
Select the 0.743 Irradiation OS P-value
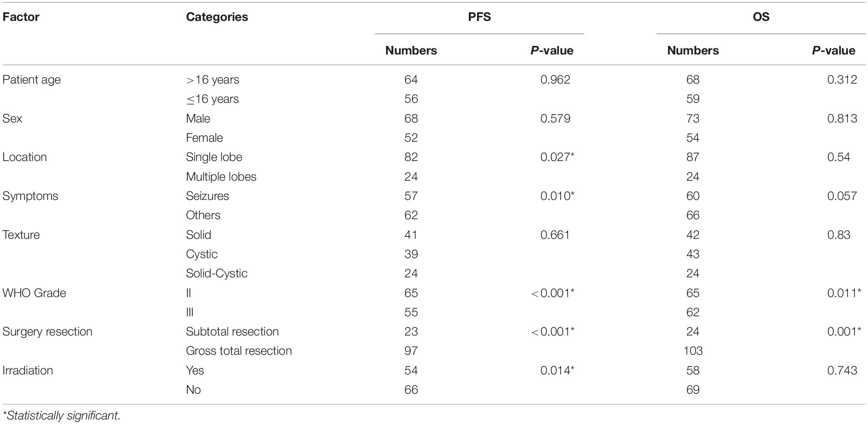click(842, 370)
